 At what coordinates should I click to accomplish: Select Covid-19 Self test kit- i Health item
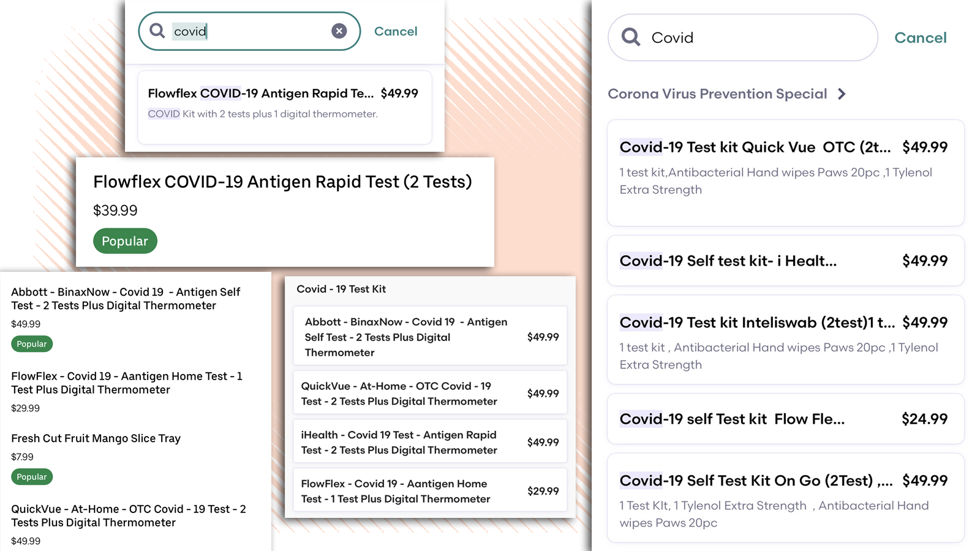coord(785,261)
